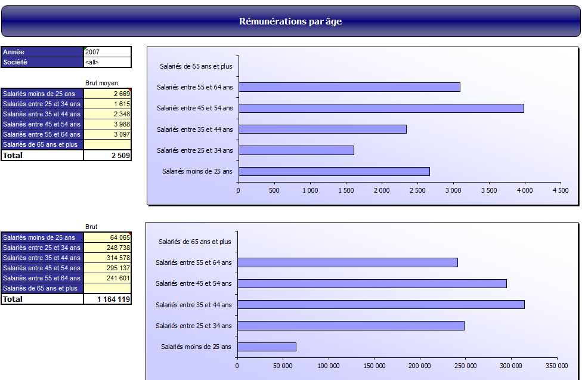Click the longest bar in the bottom chart
The height and width of the screenshot is (380, 588).
380,304
